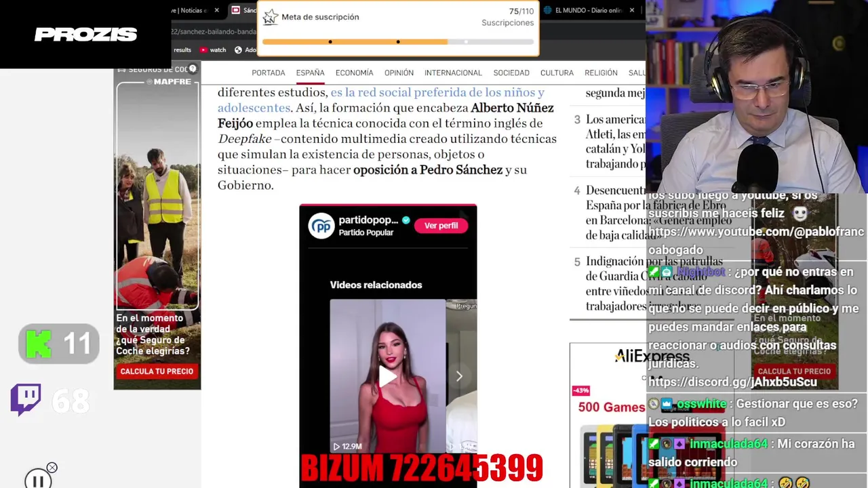The image size is (868, 488).
Task: Open INTERNACIONAL section in navigation
Action: [453, 73]
